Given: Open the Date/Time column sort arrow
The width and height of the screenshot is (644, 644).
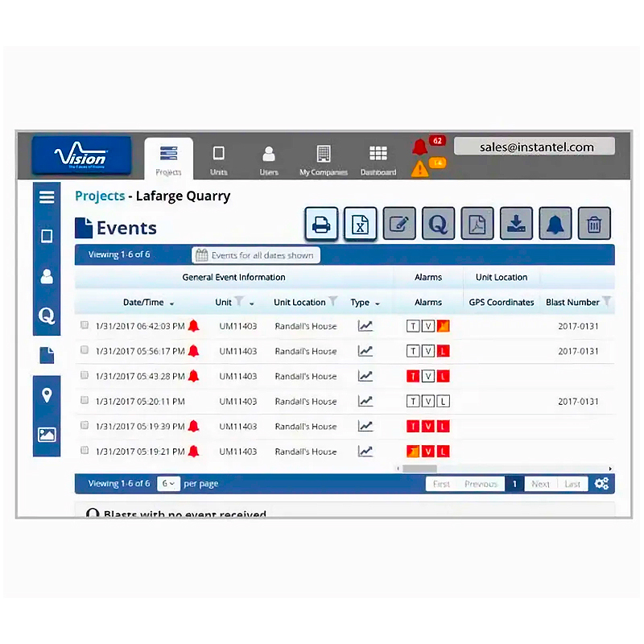Looking at the screenshot, I should (x=172, y=303).
